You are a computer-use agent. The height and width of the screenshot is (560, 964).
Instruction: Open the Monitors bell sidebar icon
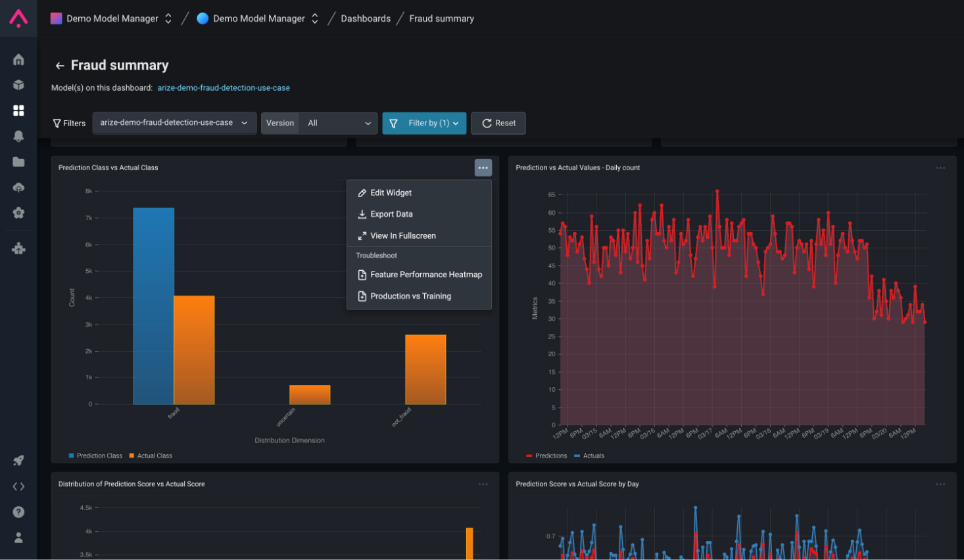coord(18,136)
